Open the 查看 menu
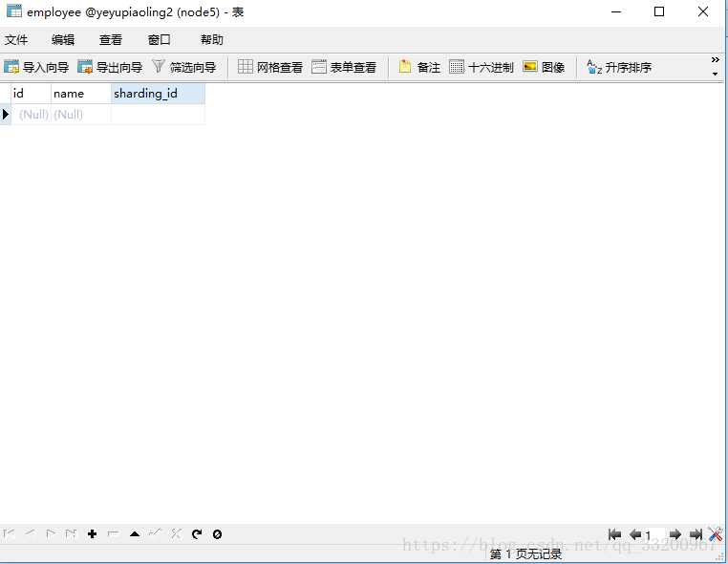Screen dimensions: 728x564 111,40
